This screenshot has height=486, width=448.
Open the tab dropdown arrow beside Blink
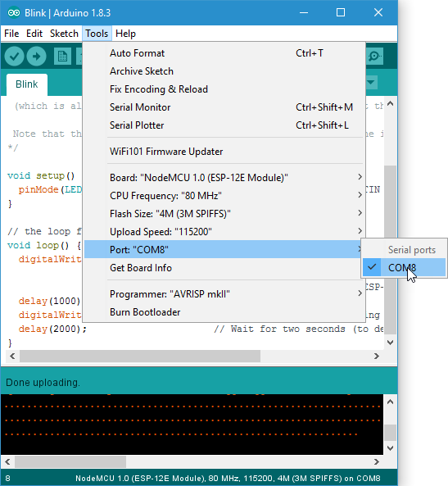pos(371,83)
